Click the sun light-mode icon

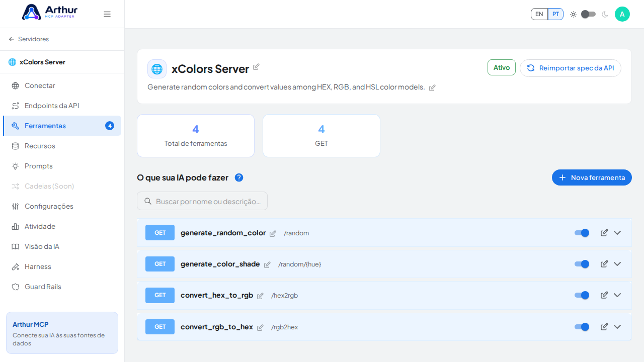pyautogui.click(x=573, y=14)
